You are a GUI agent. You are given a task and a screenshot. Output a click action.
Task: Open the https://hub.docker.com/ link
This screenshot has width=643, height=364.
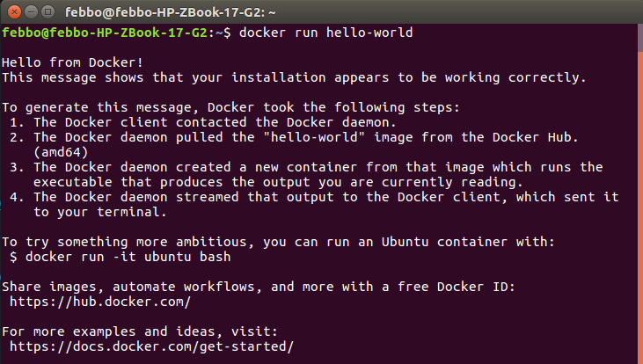point(100,302)
